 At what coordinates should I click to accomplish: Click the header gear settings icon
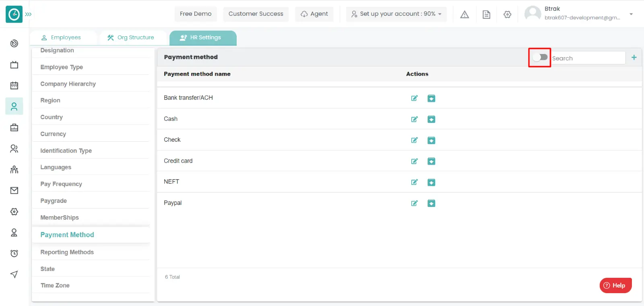coord(507,14)
